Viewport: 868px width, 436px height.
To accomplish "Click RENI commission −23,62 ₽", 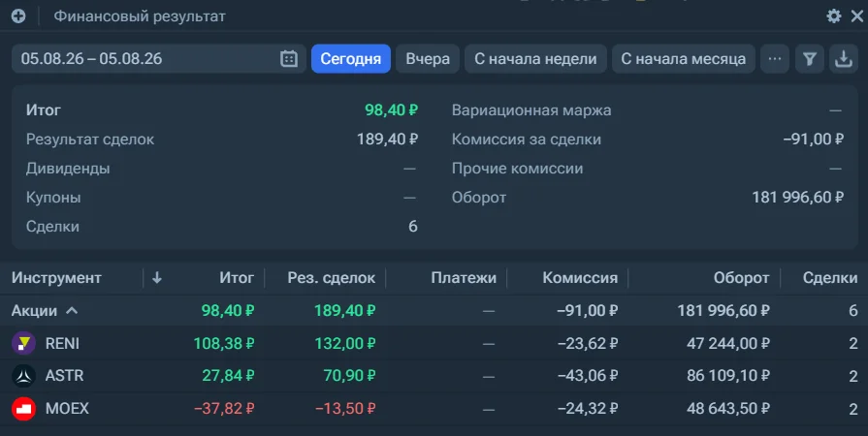I will tap(588, 344).
